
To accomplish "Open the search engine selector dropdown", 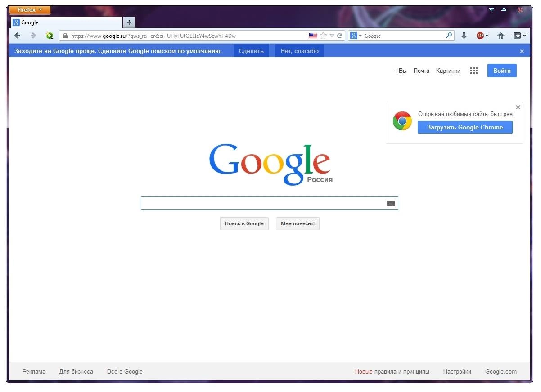I will [356, 36].
